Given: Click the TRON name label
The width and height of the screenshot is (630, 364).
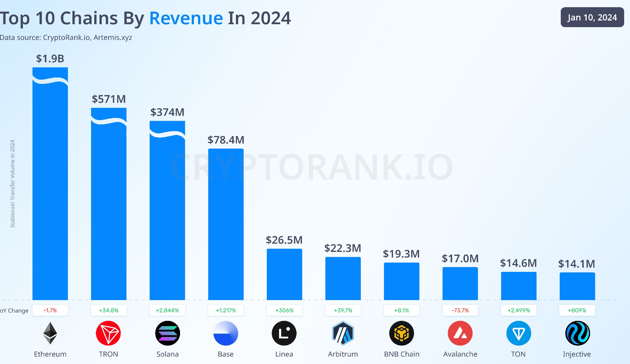Looking at the screenshot, I should click(x=108, y=354).
